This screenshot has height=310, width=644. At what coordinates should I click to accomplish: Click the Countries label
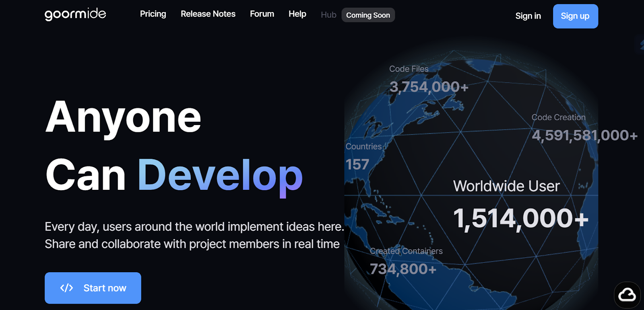pos(363,146)
